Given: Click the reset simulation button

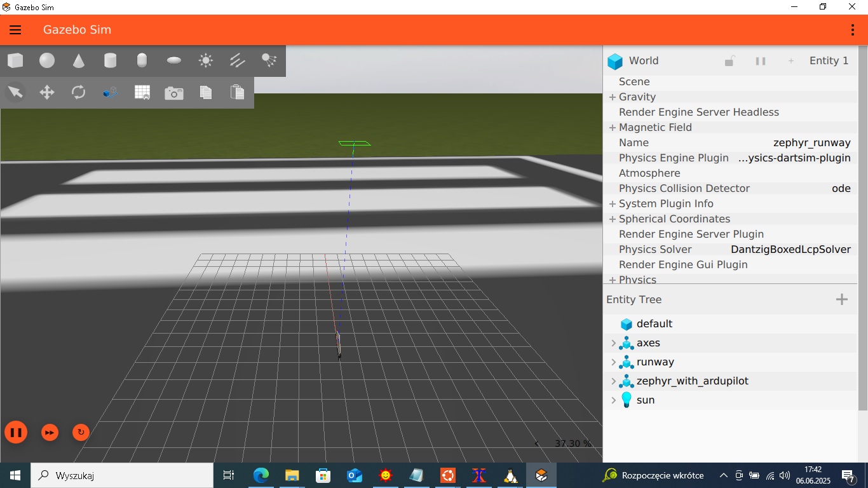Looking at the screenshot, I should coord(81,432).
